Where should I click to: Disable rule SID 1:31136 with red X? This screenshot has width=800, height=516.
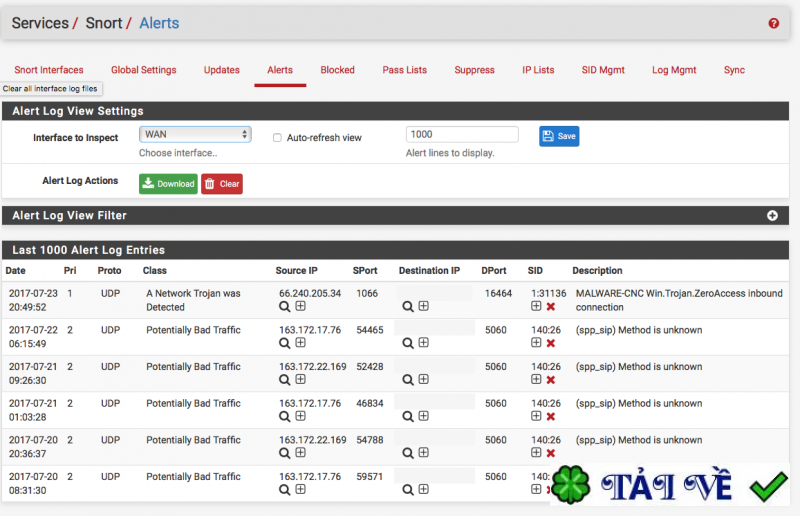pos(551,306)
